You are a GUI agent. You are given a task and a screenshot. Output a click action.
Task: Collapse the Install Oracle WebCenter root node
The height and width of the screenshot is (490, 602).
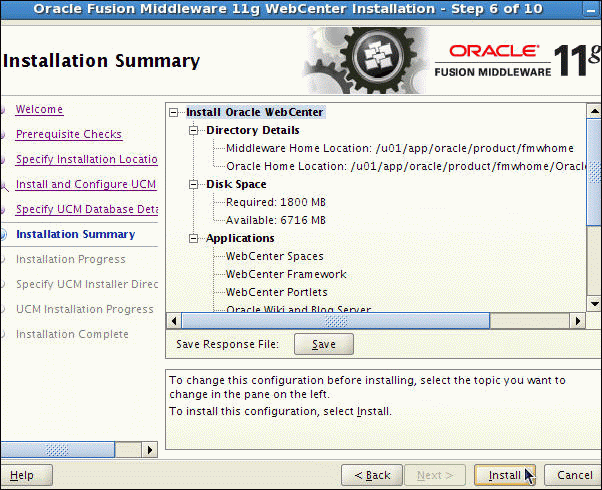(x=174, y=113)
